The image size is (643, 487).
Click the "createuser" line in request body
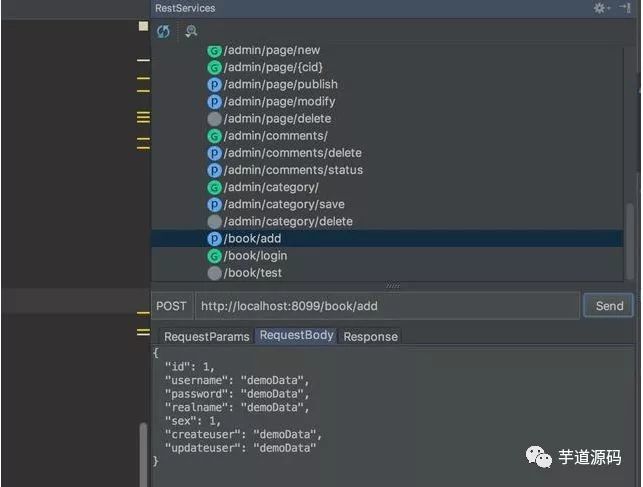point(244,434)
